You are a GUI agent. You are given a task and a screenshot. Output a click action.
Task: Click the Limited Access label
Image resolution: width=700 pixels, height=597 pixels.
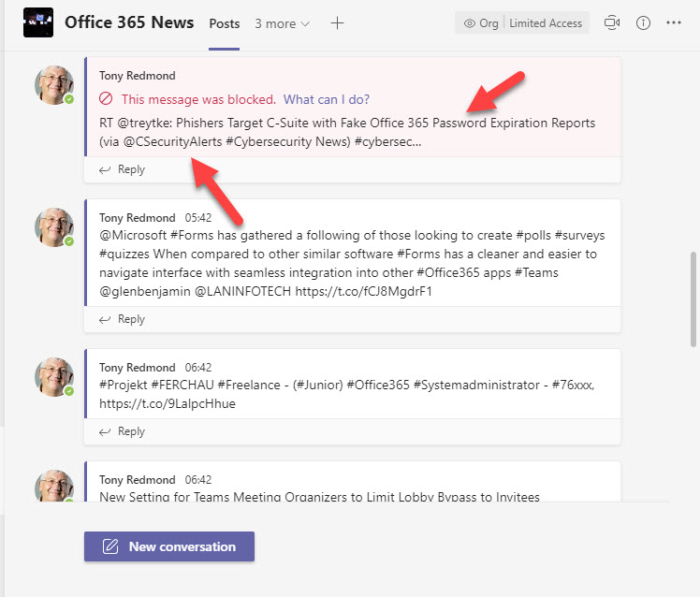coord(546,23)
